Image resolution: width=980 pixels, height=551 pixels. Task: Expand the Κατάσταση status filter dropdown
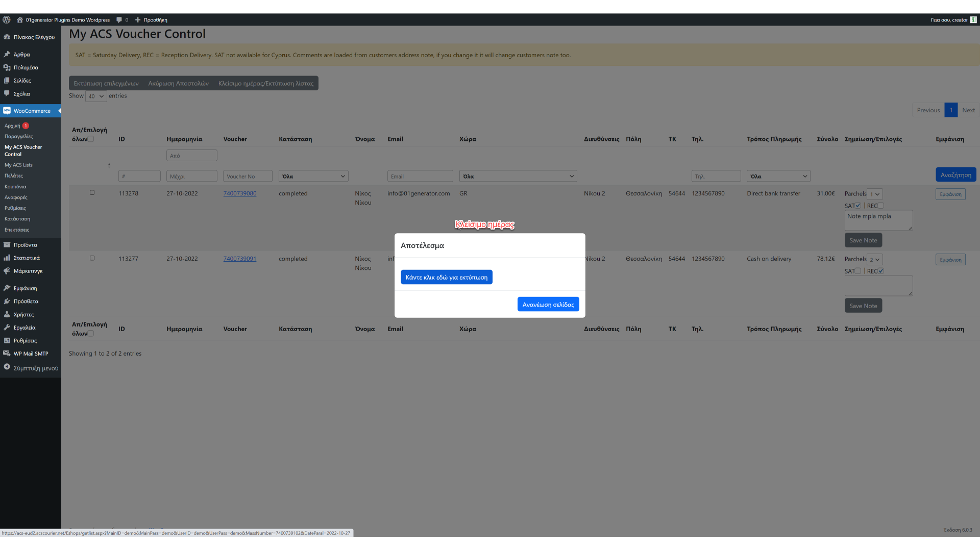[313, 176]
